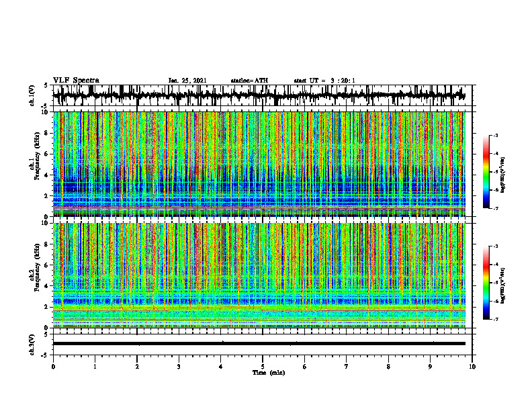Image resolution: width=532 pixels, height=411 pixels.
Task: Click the ch.2 spectrogram color bar
Action: point(486,283)
